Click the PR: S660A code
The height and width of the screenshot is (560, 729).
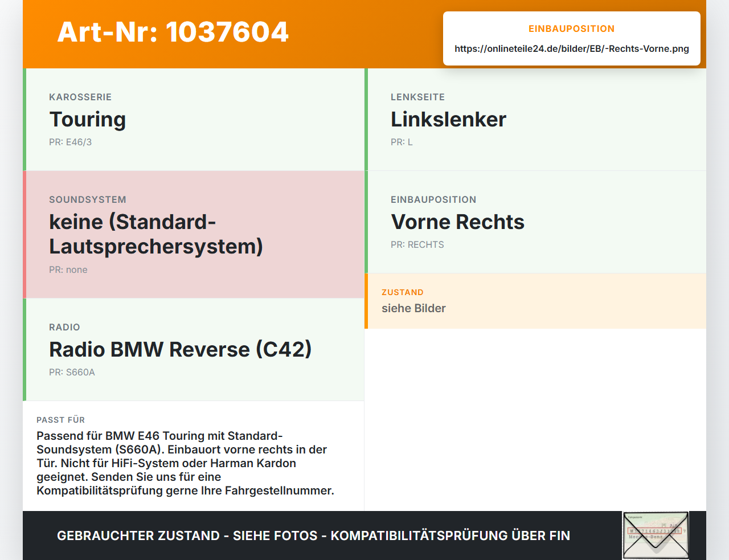click(72, 372)
